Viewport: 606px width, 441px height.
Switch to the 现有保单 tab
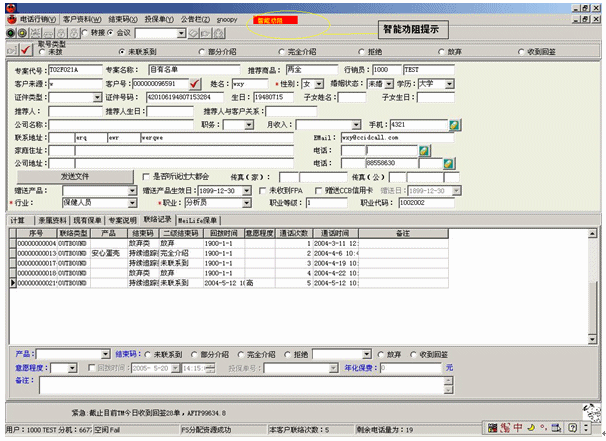tap(86, 220)
